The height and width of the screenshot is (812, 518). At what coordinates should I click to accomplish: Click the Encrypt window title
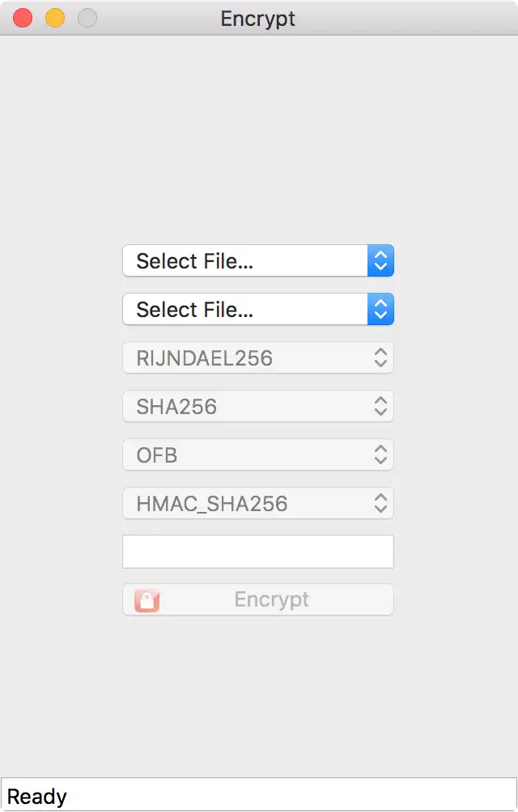pos(258,18)
